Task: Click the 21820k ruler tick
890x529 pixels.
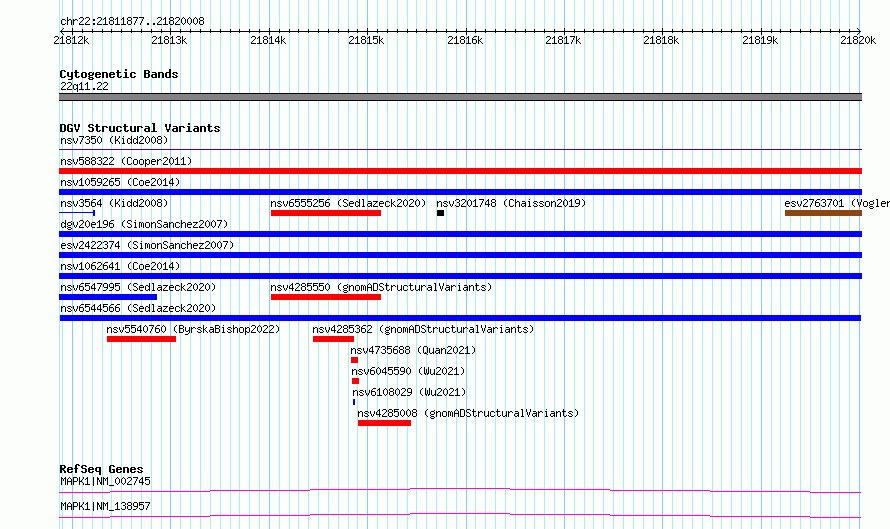Action: pyautogui.click(x=858, y=40)
